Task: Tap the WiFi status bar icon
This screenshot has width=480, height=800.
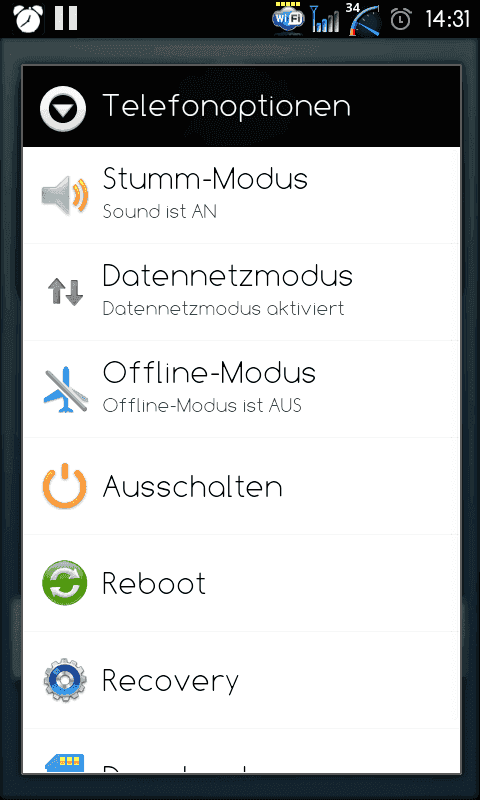Action: (x=288, y=18)
